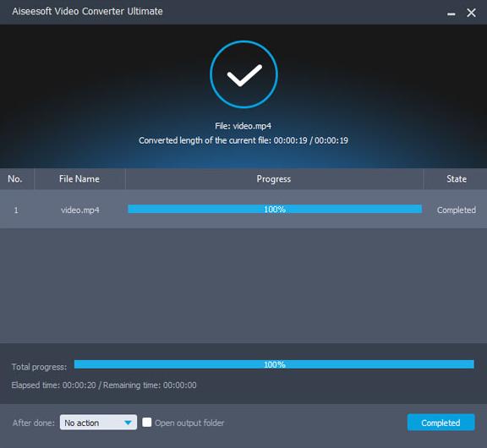Enable the Open output folder checkbox
487x448 pixels.
147,423
